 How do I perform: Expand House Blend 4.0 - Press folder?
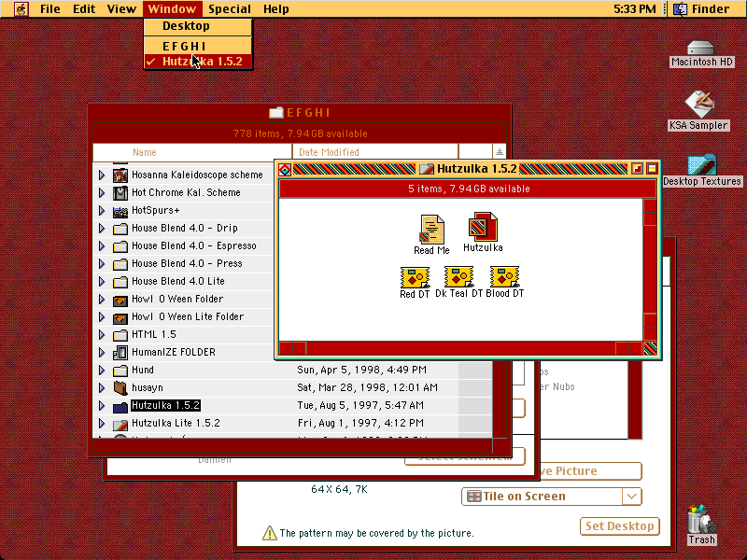[102, 263]
